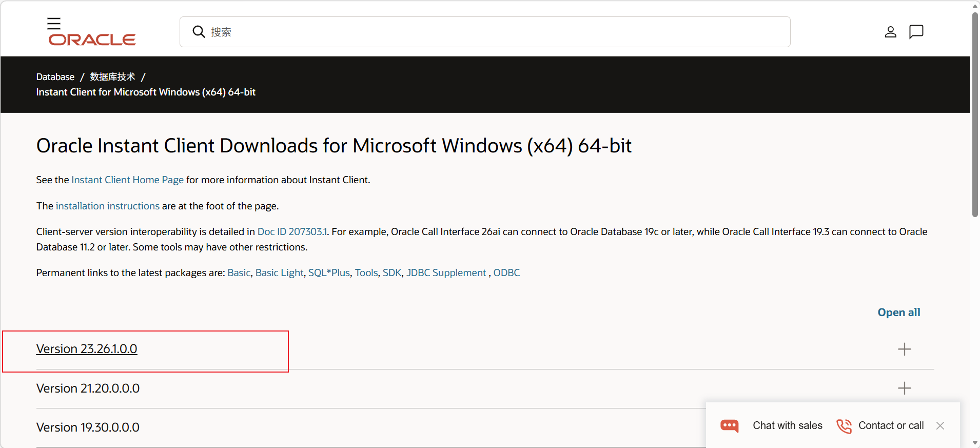Screen dimensions: 980x448
Task: Click the Oracle logo
Action: coord(92,40)
